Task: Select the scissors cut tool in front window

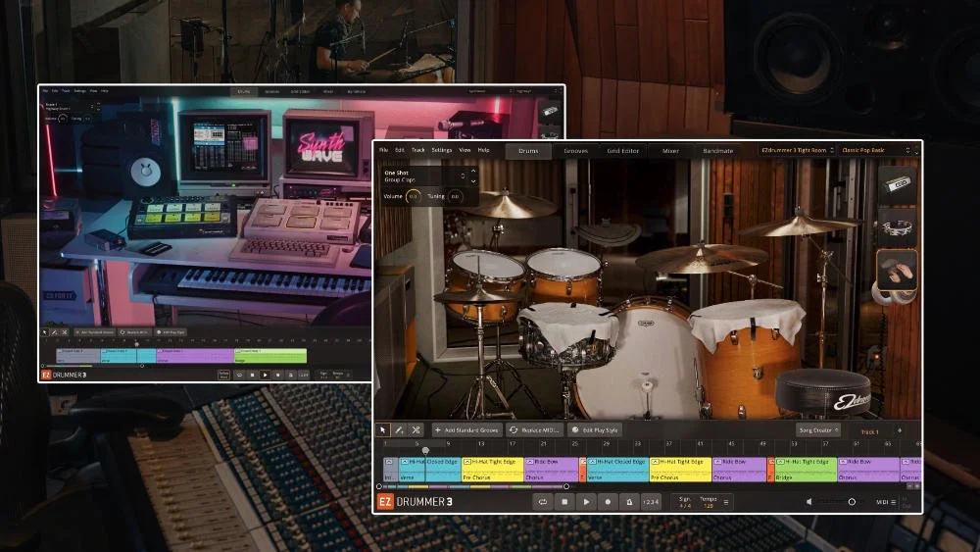Action: tap(416, 430)
